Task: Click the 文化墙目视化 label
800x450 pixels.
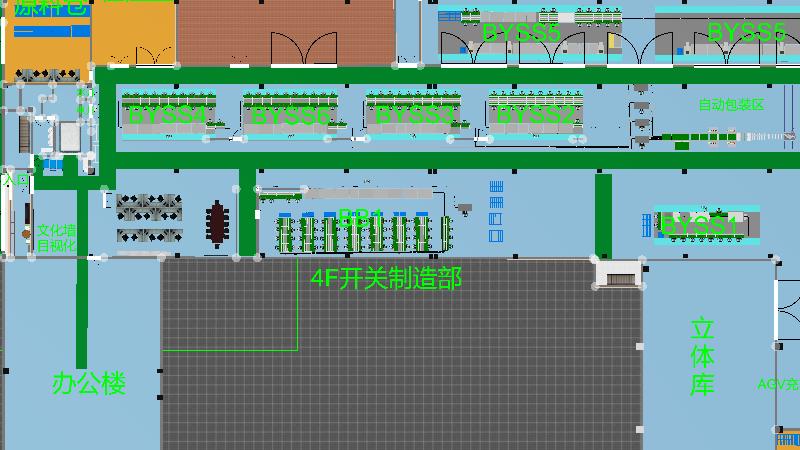Action: [56, 237]
